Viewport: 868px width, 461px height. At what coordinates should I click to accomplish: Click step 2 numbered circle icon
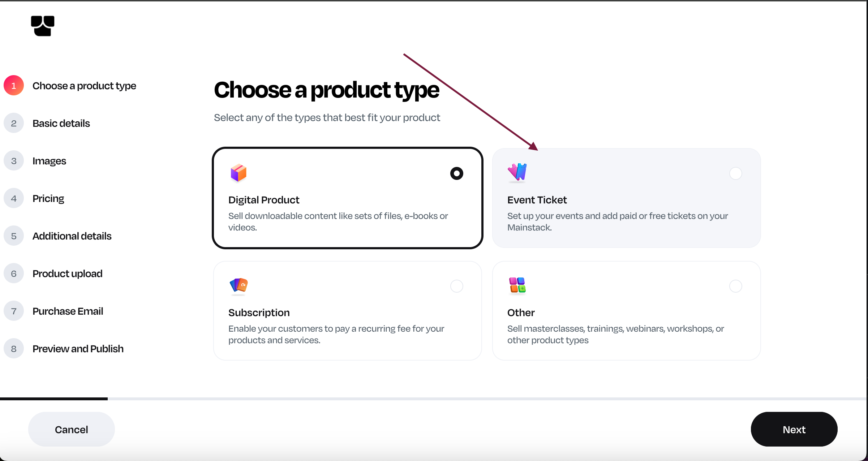pyautogui.click(x=14, y=123)
